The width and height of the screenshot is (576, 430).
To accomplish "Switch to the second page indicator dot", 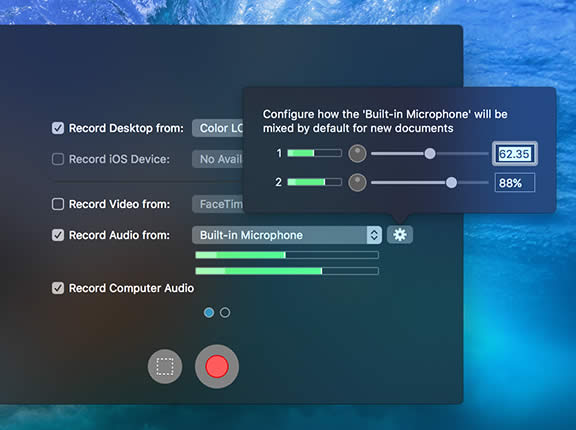I will pyautogui.click(x=225, y=312).
